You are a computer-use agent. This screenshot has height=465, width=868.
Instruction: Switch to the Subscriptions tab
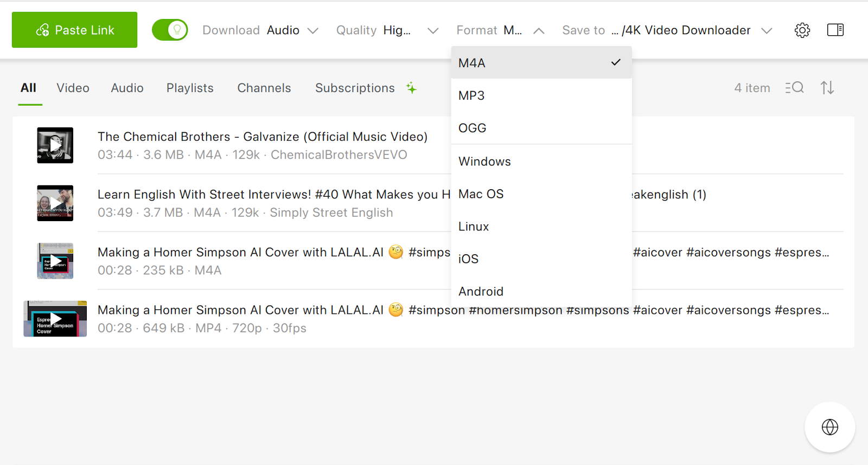355,88
